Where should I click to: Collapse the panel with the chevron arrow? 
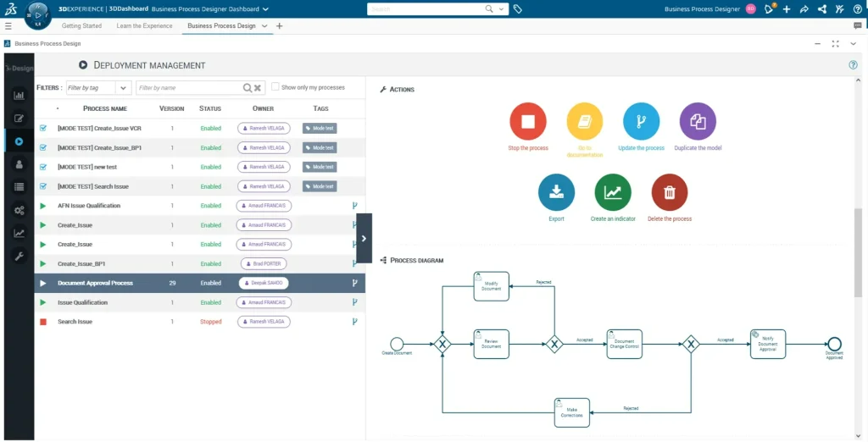pos(364,239)
